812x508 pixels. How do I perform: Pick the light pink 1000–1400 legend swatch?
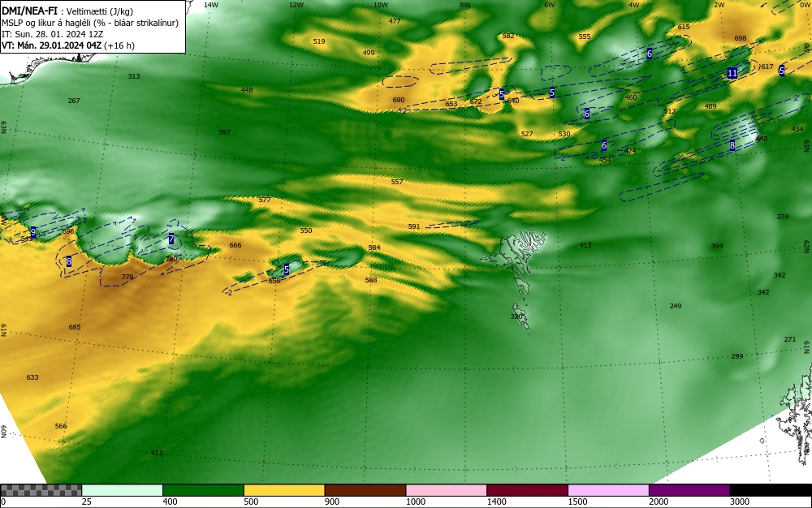pos(447,490)
